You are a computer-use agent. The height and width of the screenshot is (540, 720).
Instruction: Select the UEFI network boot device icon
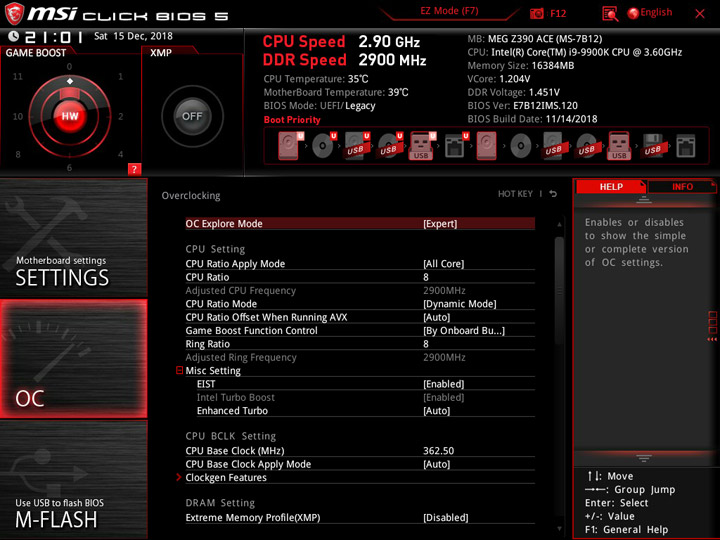pos(456,146)
